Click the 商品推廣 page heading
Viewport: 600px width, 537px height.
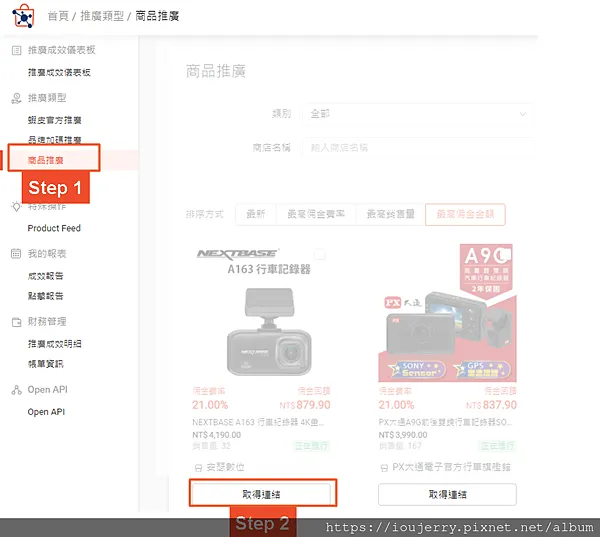coord(216,71)
